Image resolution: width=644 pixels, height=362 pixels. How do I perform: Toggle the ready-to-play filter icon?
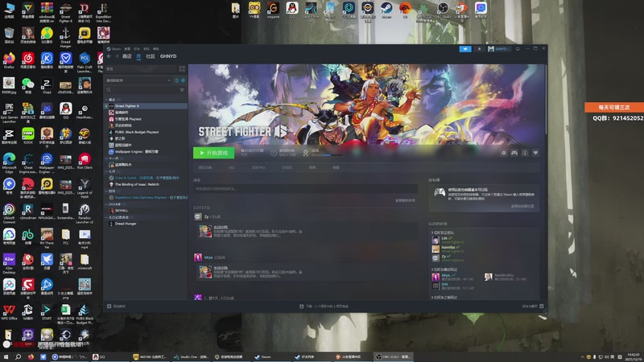tap(184, 80)
